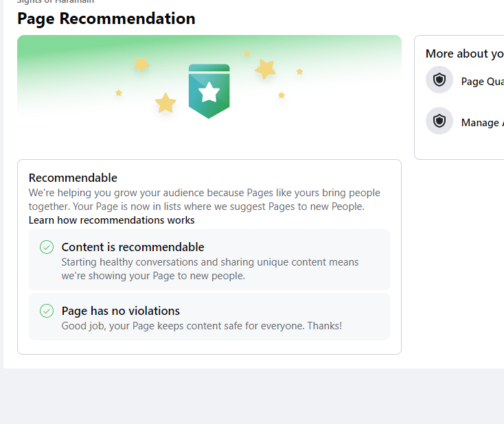Open the Page Quality link
Image resolution: width=504 pixels, height=424 pixels.
tap(483, 81)
